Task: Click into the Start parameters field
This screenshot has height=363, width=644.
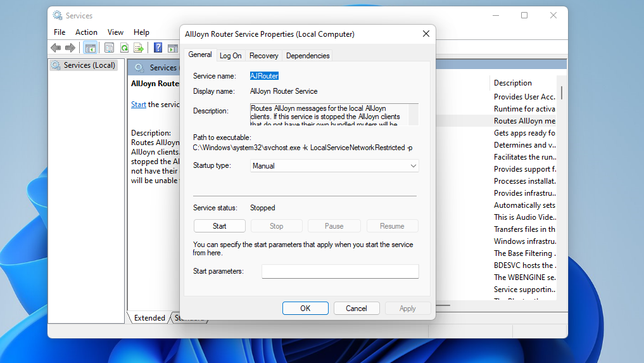Action: [x=340, y=271]
